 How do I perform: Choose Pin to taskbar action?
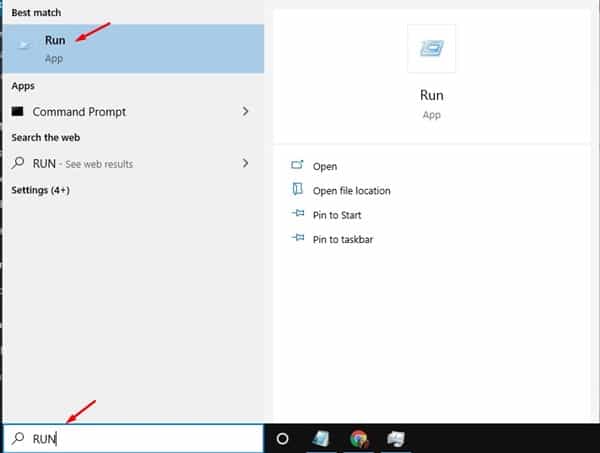[x=342, y=240]
